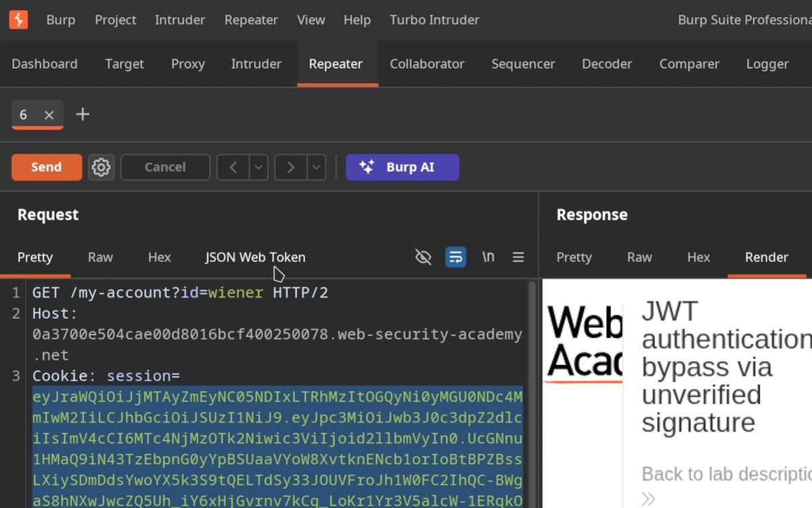This screenshot has height=508, width=812.
Task: Select the Request Pretty view tab
Action: pyautogui.click(x=35, y=257)
